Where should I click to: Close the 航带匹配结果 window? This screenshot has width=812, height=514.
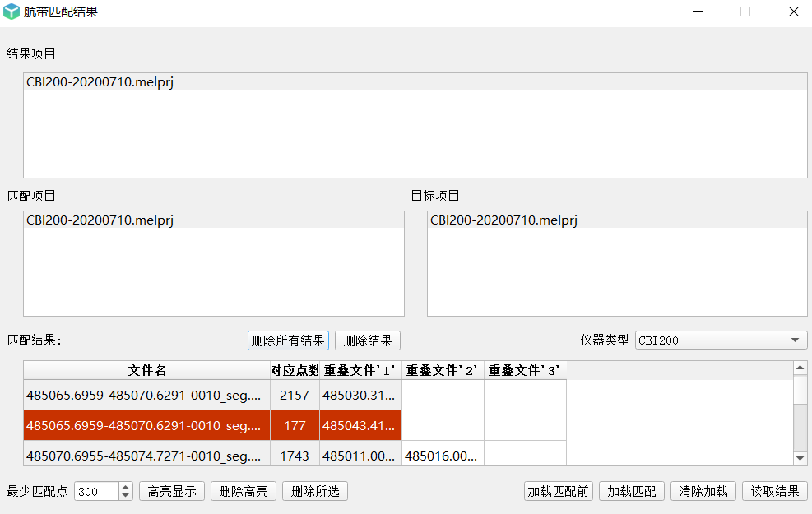793,12
